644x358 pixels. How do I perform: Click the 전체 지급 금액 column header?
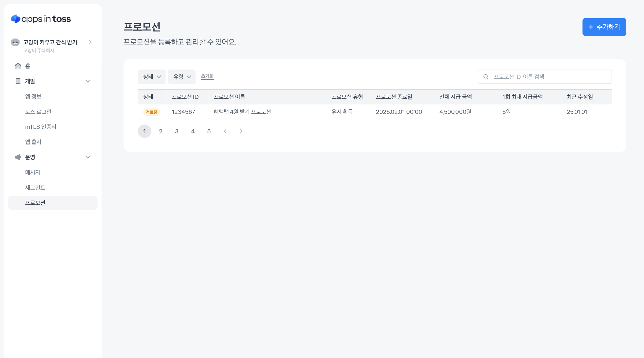click(455, 97)
